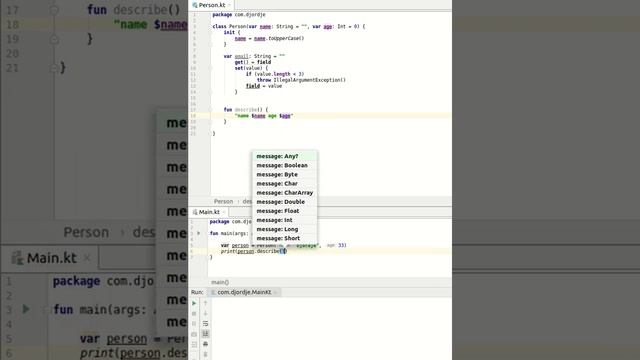Image resolution: width=640 pixels, height=360 pixels.
Task: Click the Kotlin file icon on Main.kt tab
Action: tap(195, 212)
